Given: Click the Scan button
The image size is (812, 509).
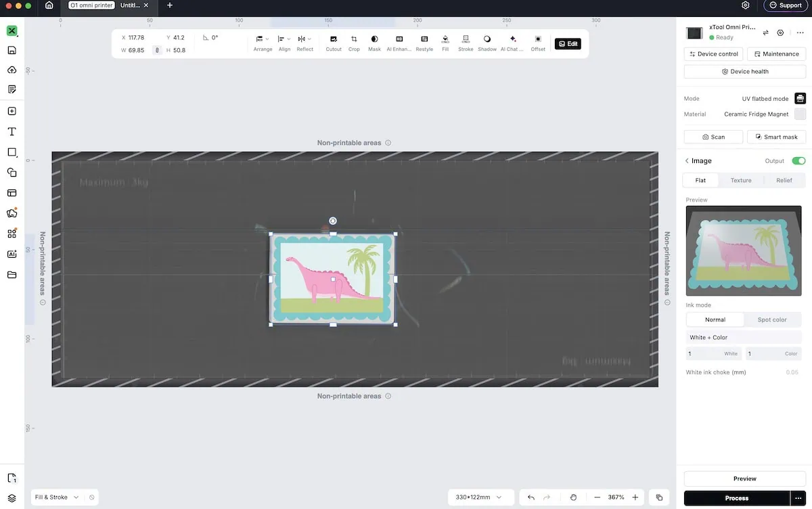Looking at the screenshot, I should pyautogui.click(x=713, y=137).
